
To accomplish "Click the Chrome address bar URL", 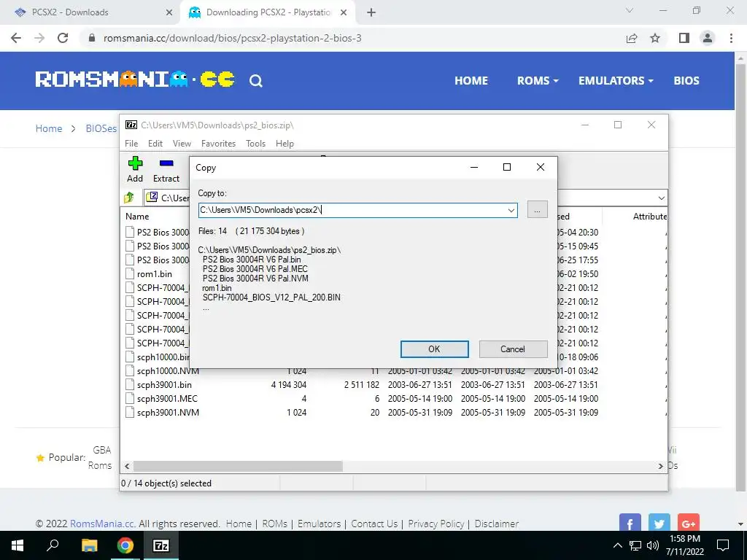I will point(233,38).
